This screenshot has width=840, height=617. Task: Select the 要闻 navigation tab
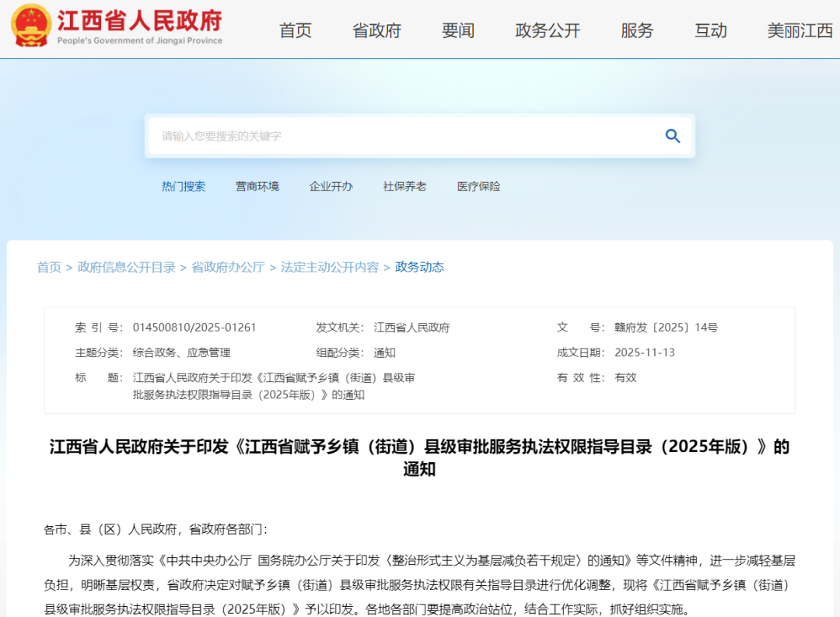(x=458, y=30)
